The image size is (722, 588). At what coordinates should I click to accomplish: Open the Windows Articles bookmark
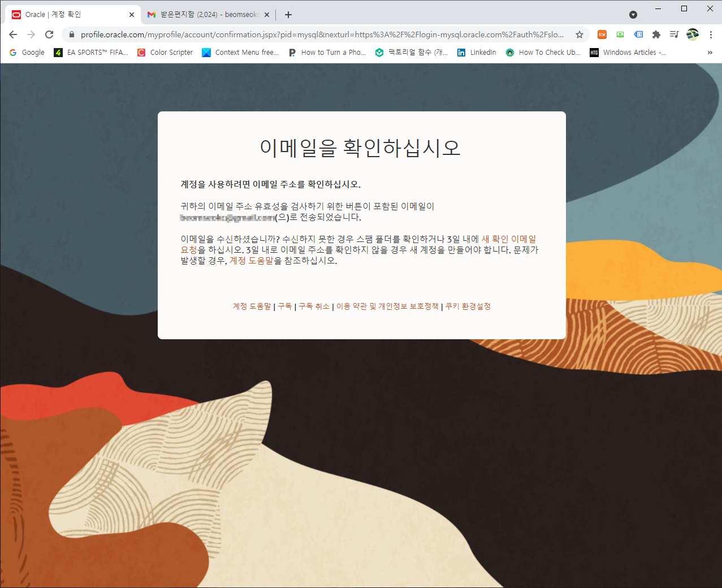click(628, 53)
